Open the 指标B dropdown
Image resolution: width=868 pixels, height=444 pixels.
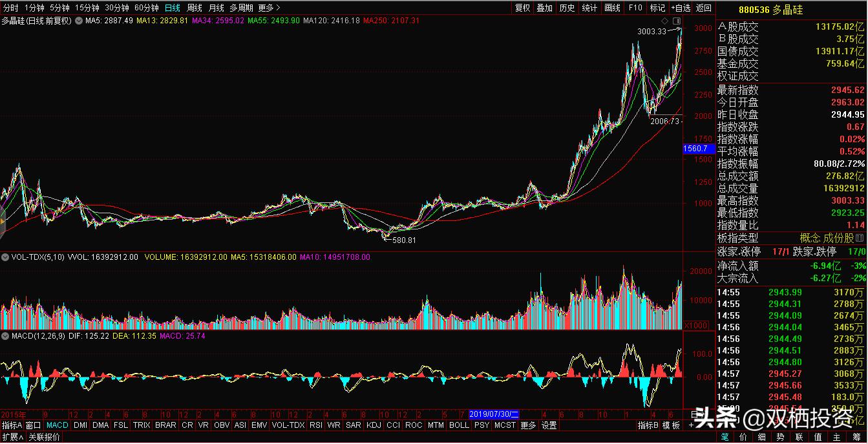pos(648,425)
